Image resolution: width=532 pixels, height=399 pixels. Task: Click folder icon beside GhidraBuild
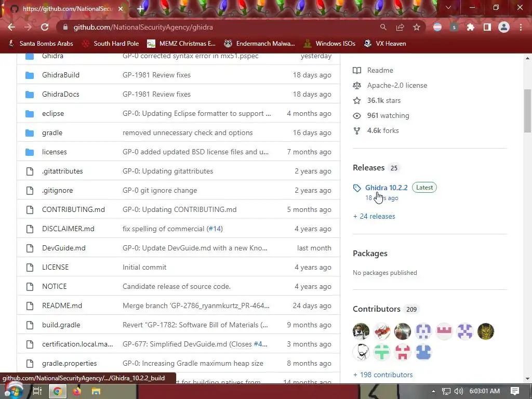click(30, 75)
